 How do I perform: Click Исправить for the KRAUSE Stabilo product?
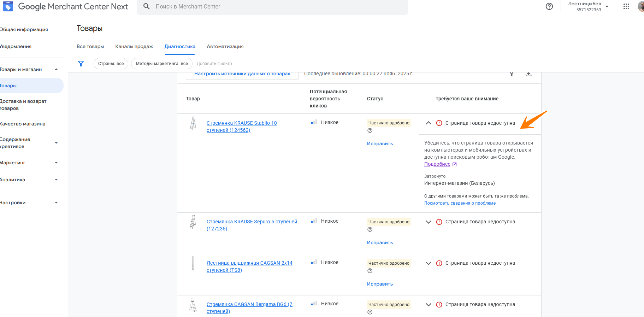pos(380,144)
